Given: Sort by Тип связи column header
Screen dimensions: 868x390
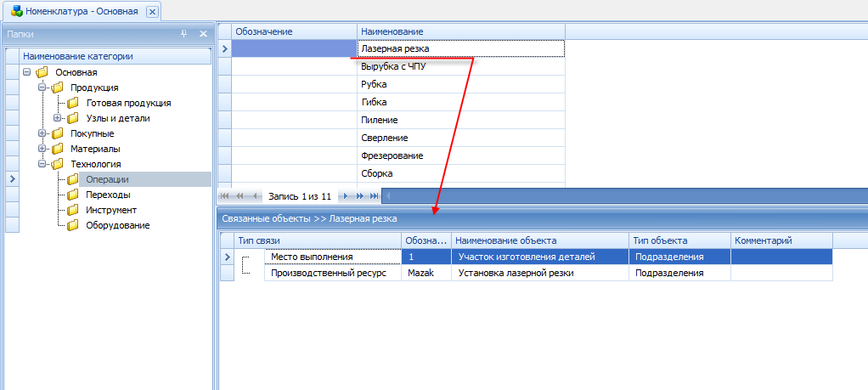Looking at the screenshot, I should tap(318, 241).
